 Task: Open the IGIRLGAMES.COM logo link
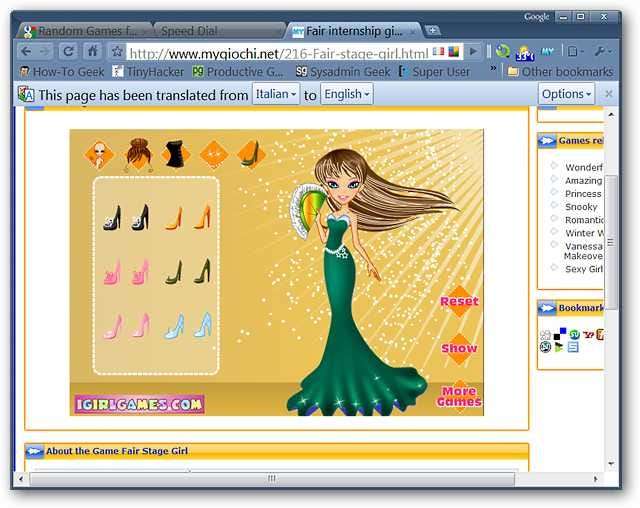coord(140,404)
